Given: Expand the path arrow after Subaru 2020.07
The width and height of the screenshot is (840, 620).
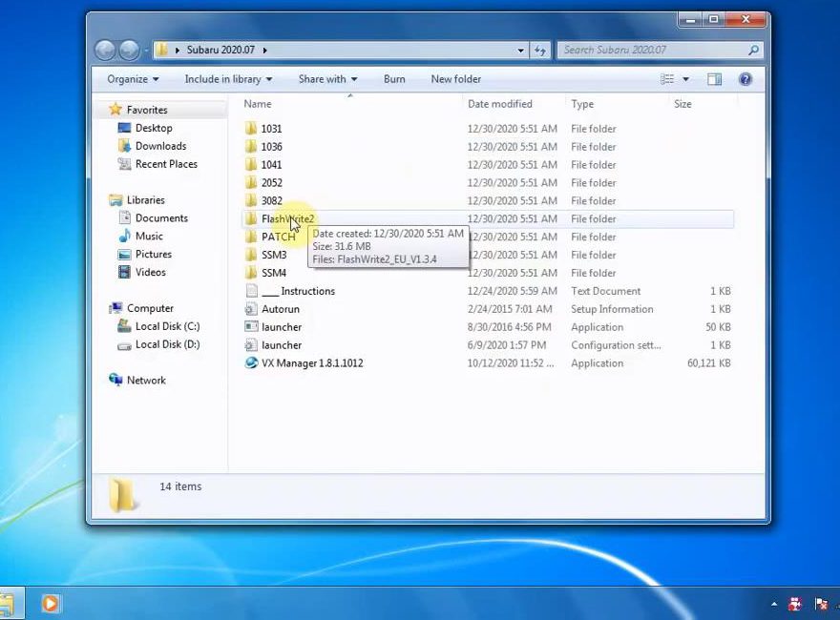Looking at the screenshot, I should coord(264,51).
